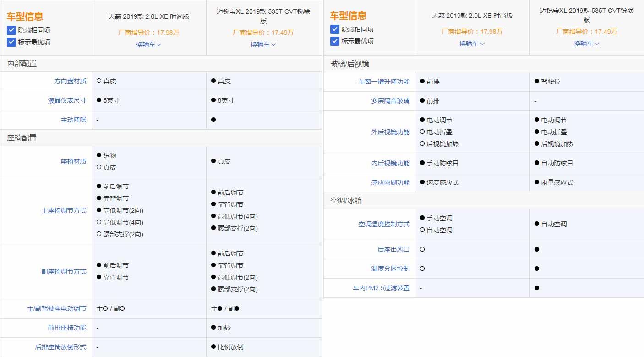Open 换辆车 dropdown under 迈锐宝XL in left panel
The image size is (644, 357).
263,44
